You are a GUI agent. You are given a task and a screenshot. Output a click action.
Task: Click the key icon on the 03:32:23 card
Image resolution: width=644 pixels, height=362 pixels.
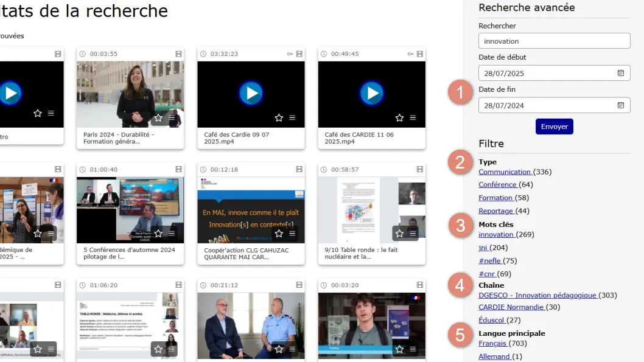click(x=290, y=54)
